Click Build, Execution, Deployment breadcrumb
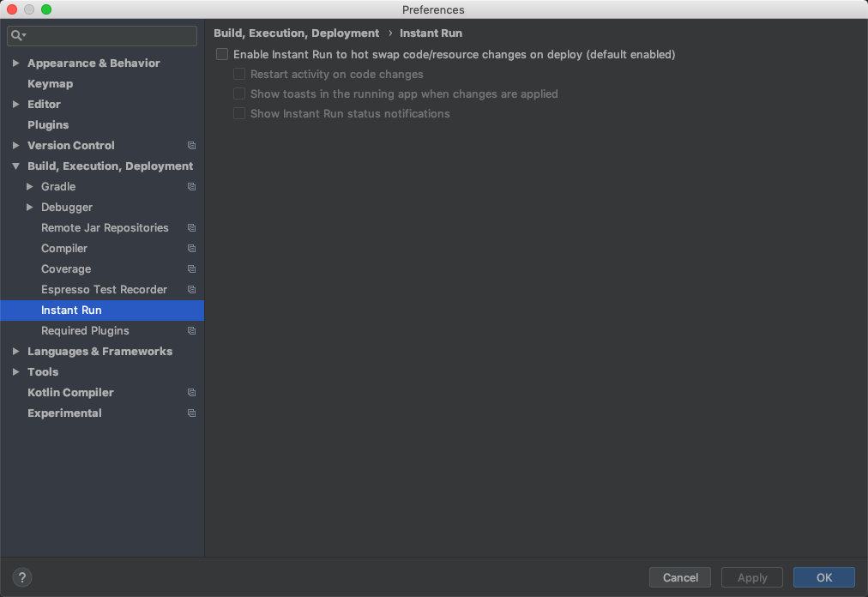The width and height of the screenshot is (868, 597). point(297,33)
